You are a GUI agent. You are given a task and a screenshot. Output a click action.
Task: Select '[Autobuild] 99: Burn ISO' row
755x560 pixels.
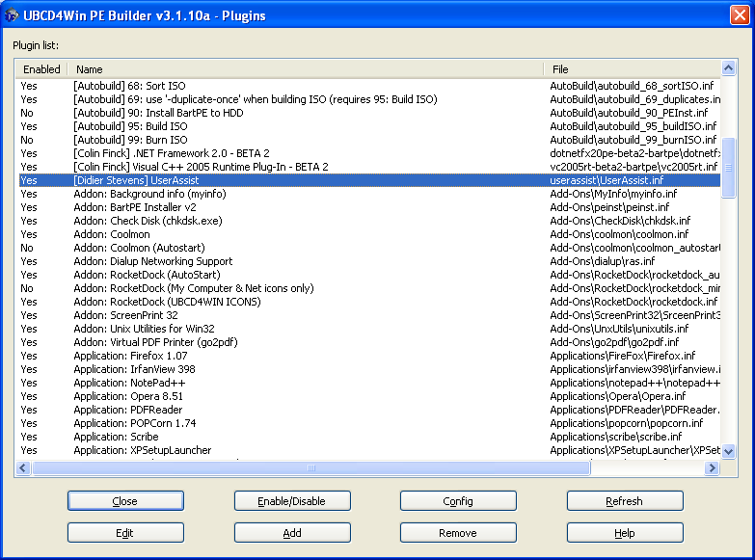369,140
